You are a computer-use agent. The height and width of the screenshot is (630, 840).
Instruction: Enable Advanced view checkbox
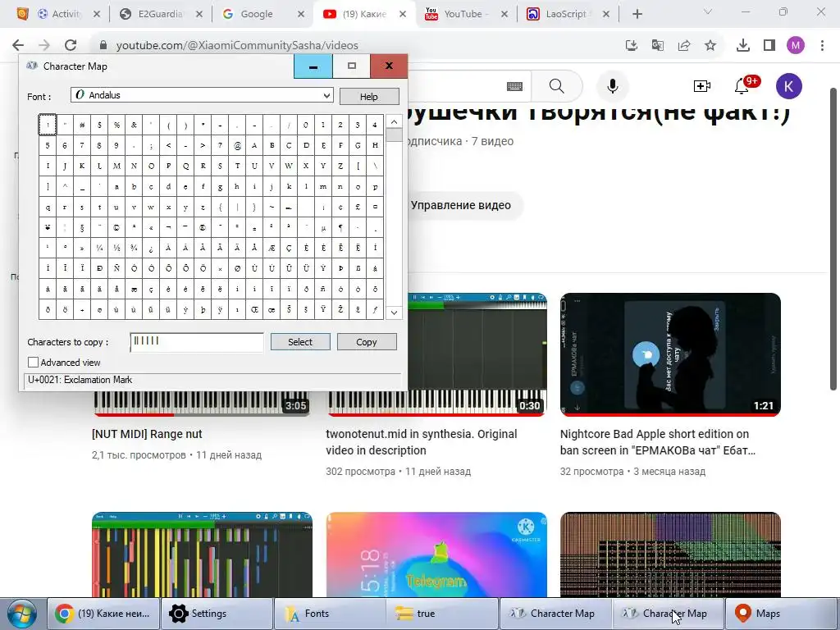tap(33, 363)
